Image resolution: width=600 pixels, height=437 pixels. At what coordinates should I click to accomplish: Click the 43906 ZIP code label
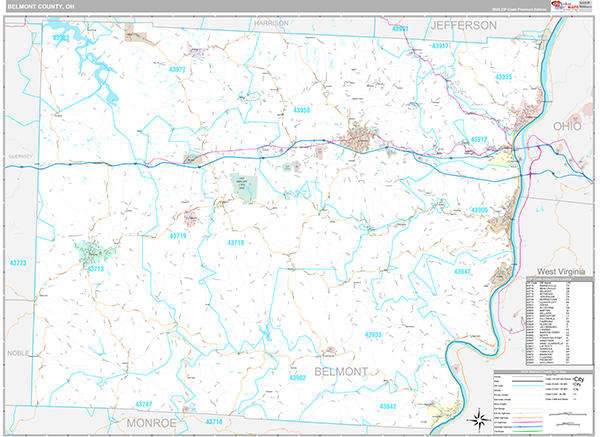(x=479, y=210)
